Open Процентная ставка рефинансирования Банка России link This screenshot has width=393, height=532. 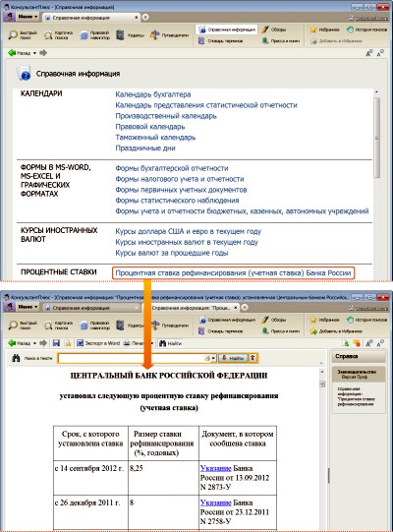[x=233, y=273]
